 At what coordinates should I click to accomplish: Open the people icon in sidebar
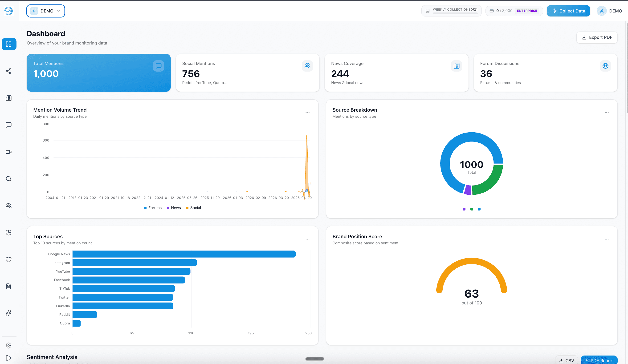(9, 206)
